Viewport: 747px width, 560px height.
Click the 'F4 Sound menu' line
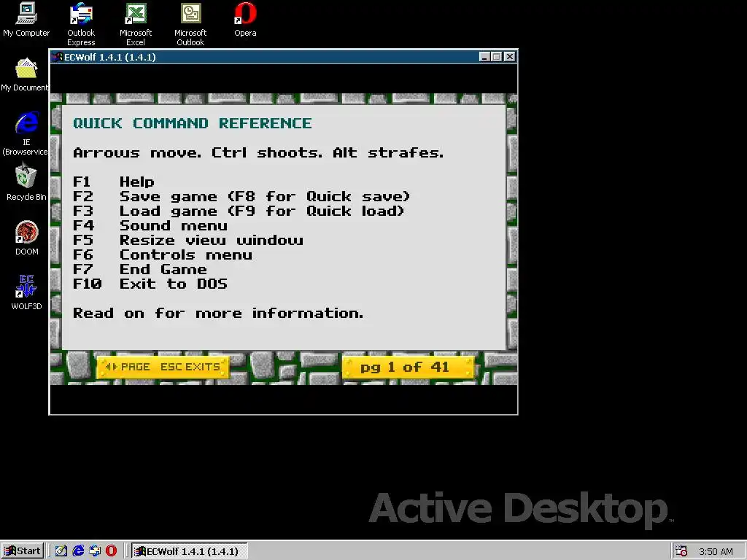point(150,226)
